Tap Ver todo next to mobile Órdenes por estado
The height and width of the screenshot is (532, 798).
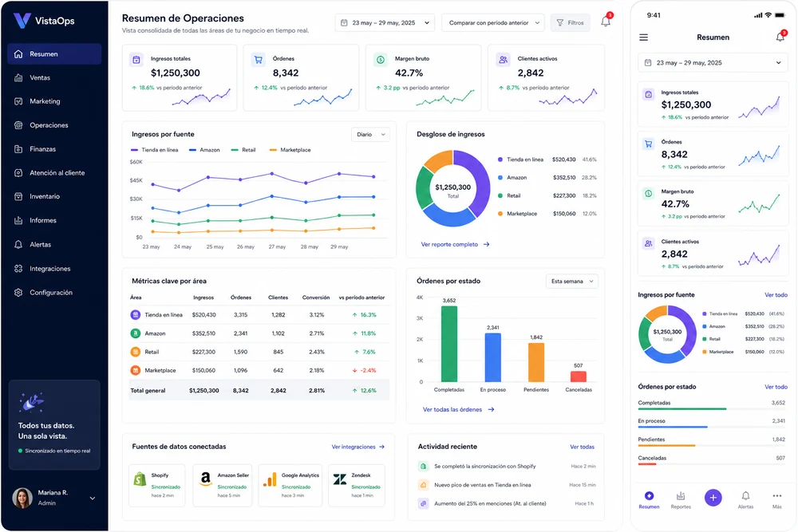776,387
